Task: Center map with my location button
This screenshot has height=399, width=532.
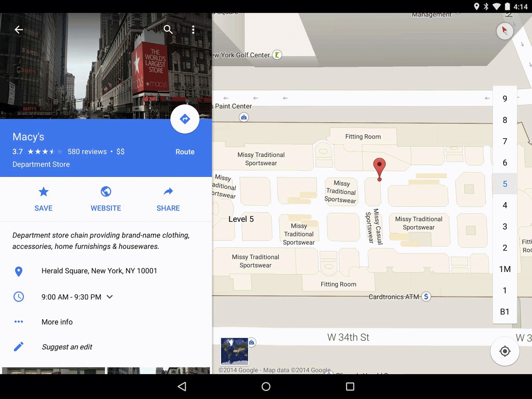Action: pos(505,351)
